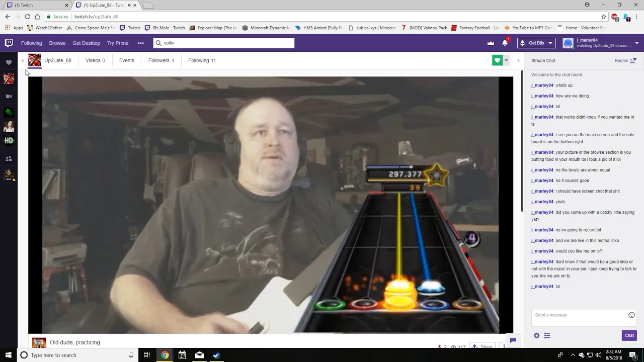Viewport: 644px width, 362px height.
Task: Click the Windows Task View icon
Action: [x=147, y=355]
